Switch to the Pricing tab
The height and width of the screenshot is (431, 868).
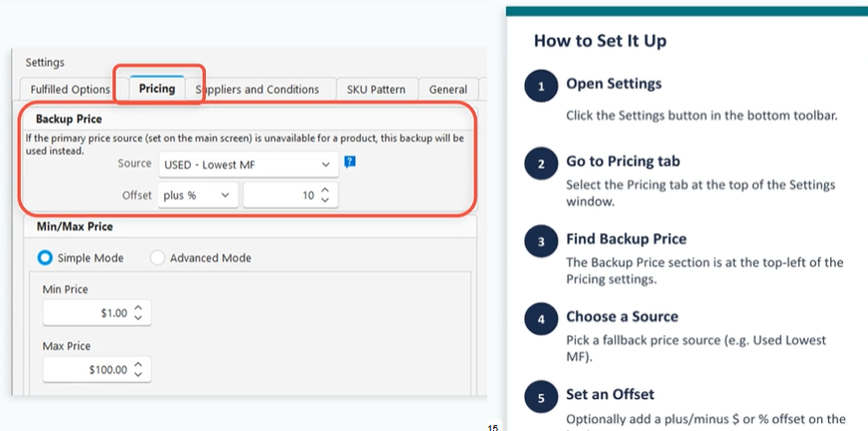point(157,89)
